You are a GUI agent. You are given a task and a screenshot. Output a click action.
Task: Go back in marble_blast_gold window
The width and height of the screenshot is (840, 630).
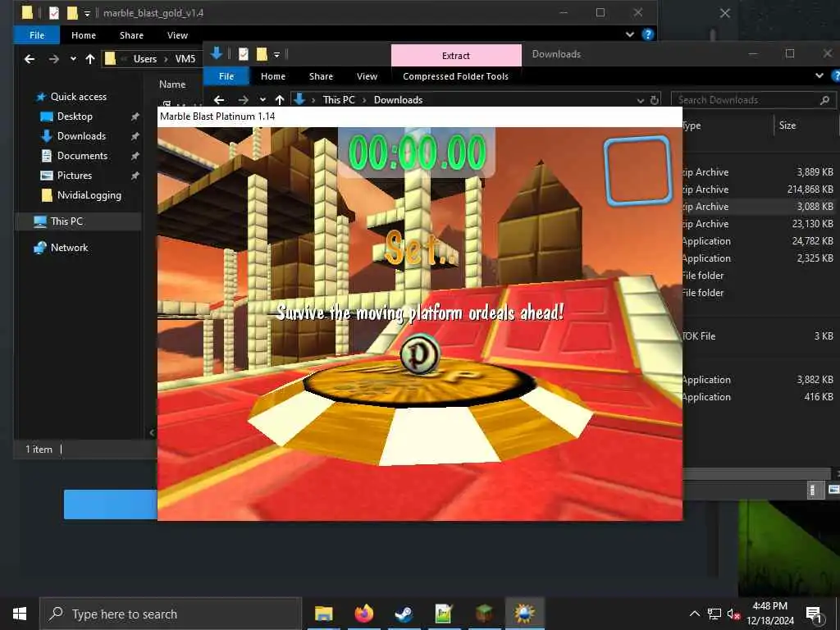click(x=30, y=59)
